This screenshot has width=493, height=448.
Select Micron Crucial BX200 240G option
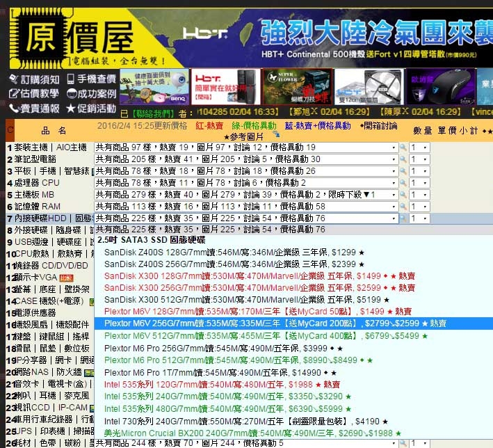[x=293, y=433]
